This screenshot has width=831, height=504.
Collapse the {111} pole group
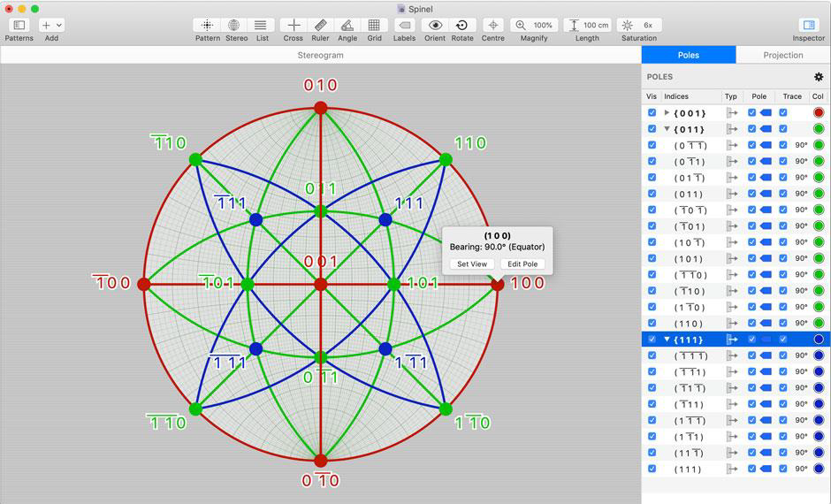click(x=667, y=340)
